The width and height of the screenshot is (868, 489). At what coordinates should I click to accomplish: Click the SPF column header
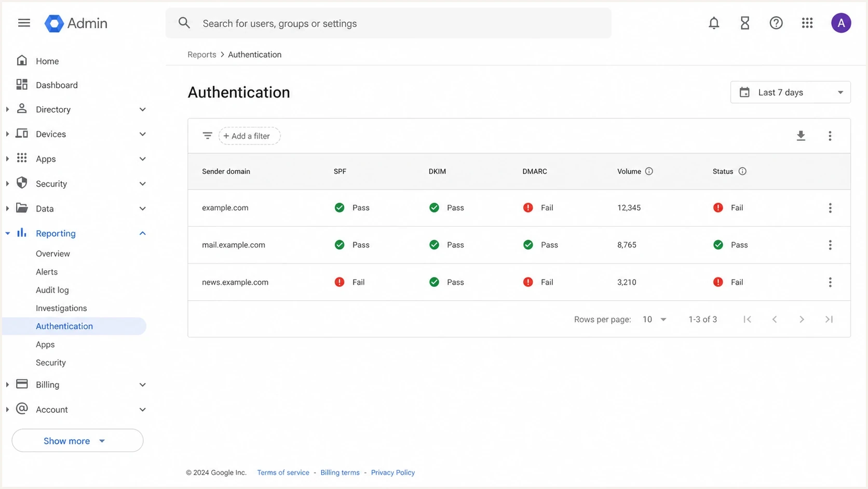click(x=340, y=171)
